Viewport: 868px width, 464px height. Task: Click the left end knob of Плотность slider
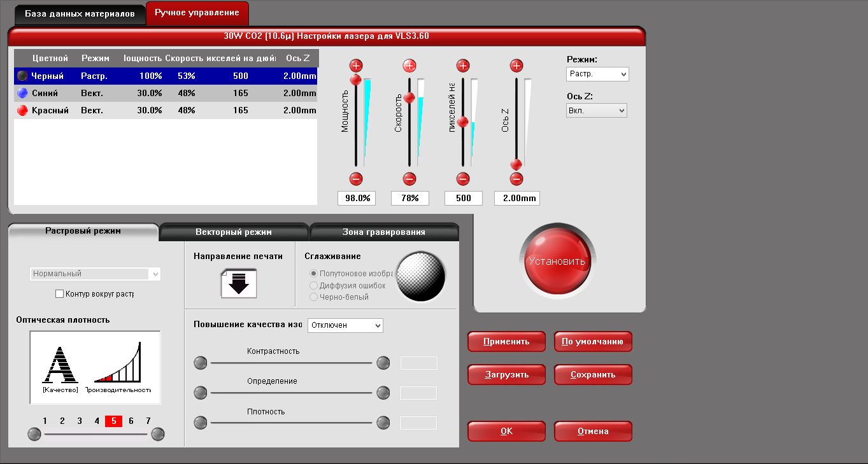pos(201,423)
